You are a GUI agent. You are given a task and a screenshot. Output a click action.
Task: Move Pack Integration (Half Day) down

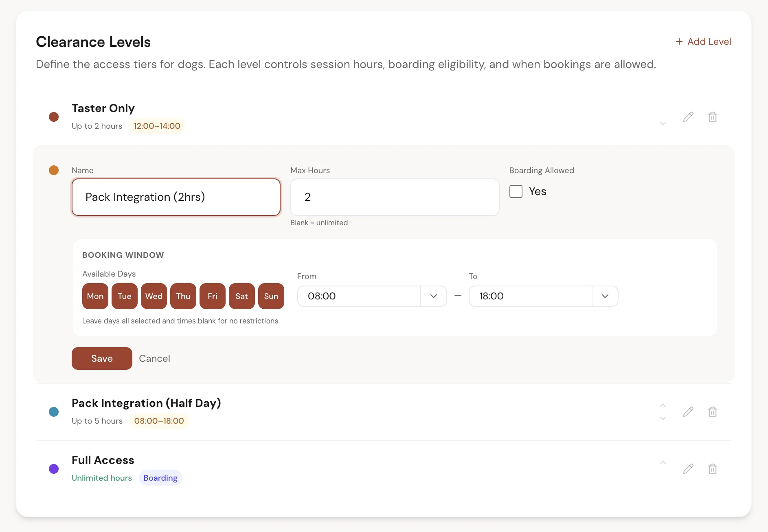[663, 418]
